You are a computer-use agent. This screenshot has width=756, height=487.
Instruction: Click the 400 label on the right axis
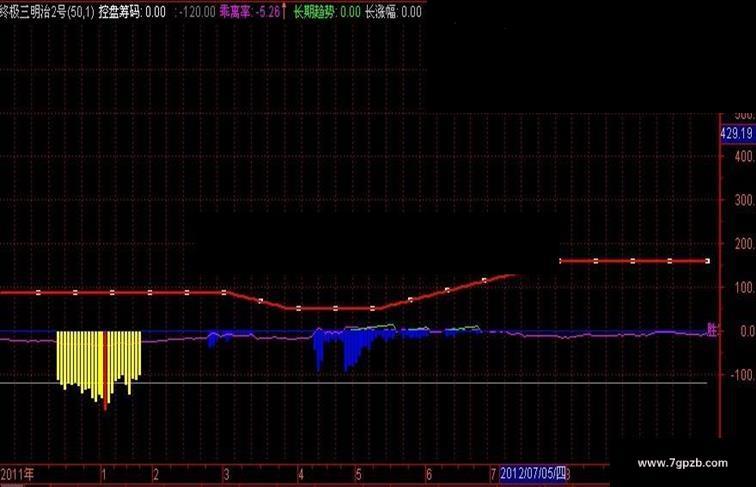click(x=745, y=156)
